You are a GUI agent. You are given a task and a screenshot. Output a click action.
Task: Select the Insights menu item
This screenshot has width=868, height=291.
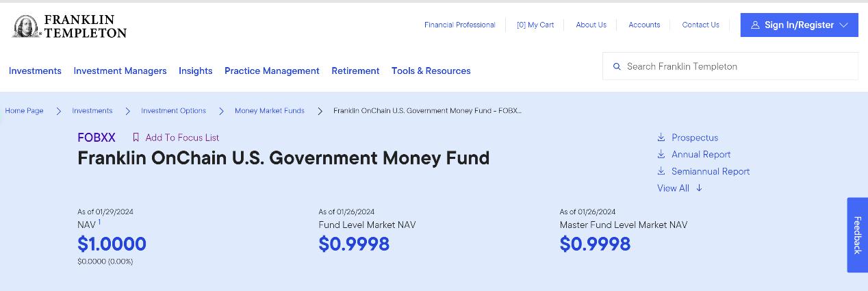click(x=196, y=71)
